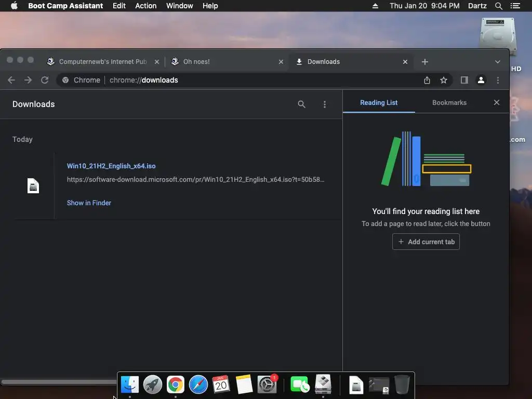532x399 pixels.
Task: Click the chrome://downloads address bar
Action: click(255, 80)
